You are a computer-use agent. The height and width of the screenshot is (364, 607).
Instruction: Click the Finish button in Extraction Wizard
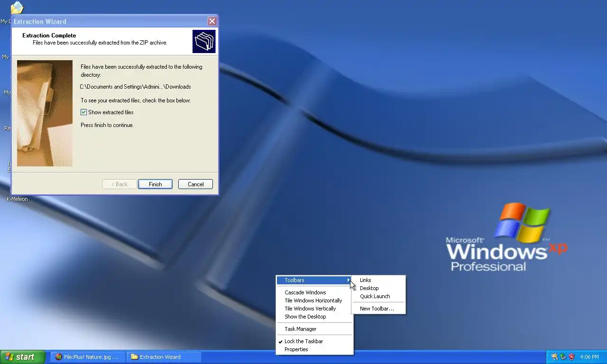155,184
